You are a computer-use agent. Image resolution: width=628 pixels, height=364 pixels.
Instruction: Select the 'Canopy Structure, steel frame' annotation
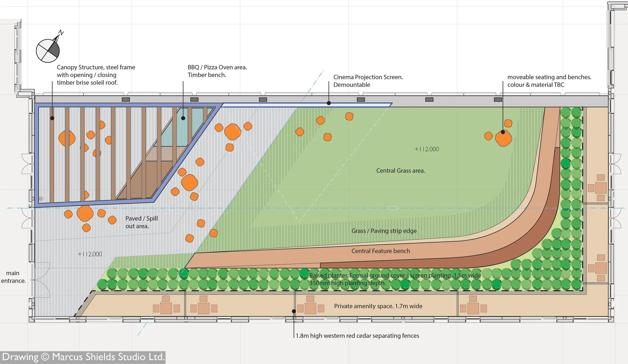(x=96, y=75)
